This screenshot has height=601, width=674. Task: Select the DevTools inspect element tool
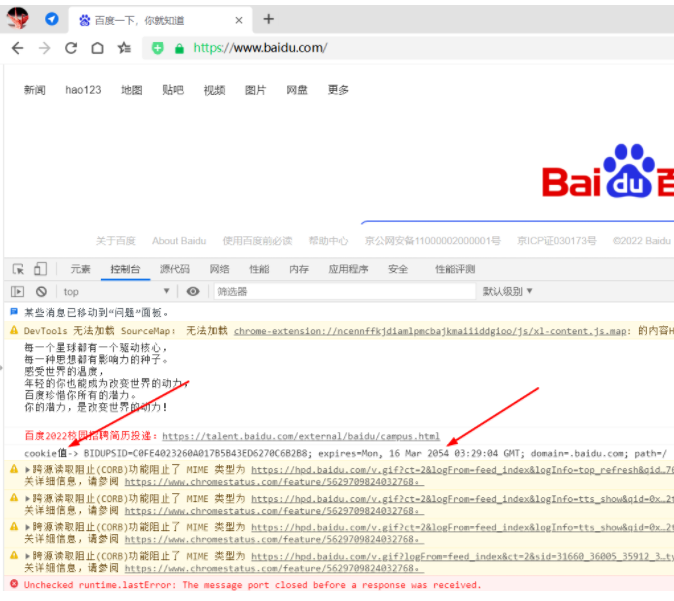(x=18, y=269)
